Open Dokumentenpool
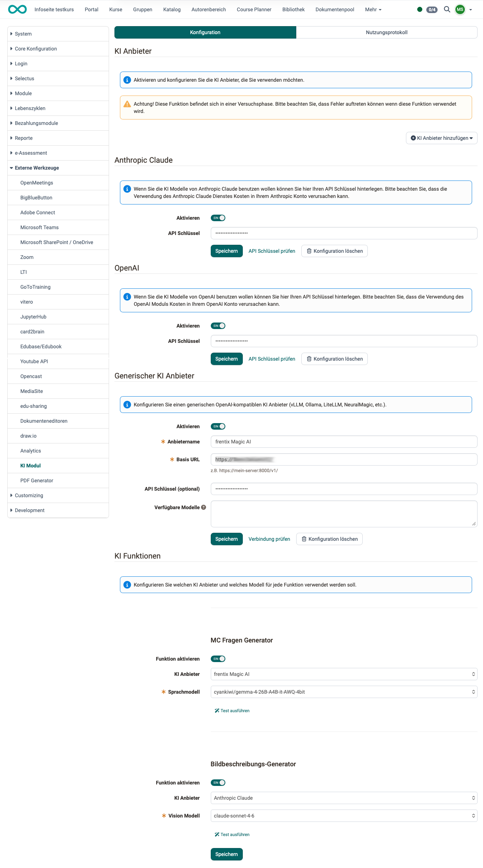This screenshot has width=483, height=868. pyautogui.click(x=335, y=9)
